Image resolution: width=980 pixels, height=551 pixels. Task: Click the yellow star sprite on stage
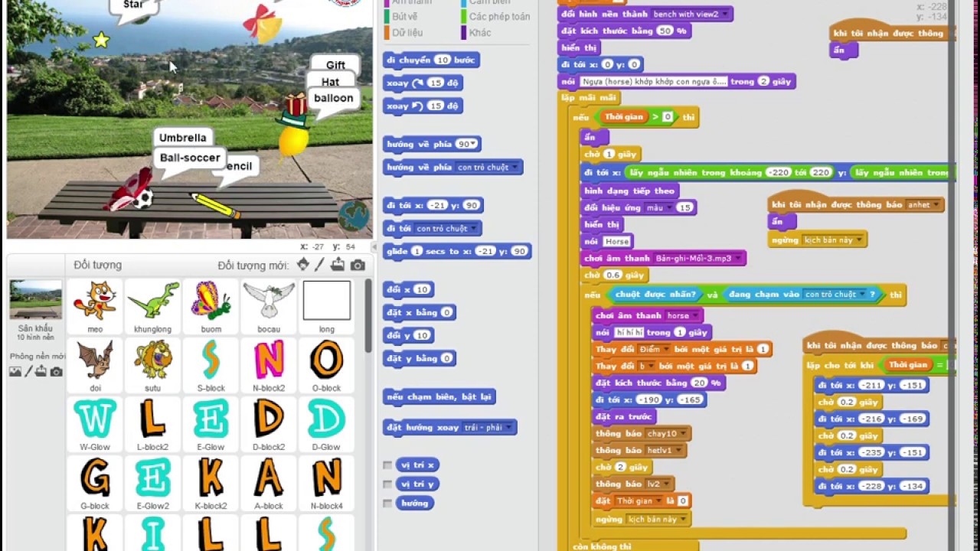coord(101,39)
